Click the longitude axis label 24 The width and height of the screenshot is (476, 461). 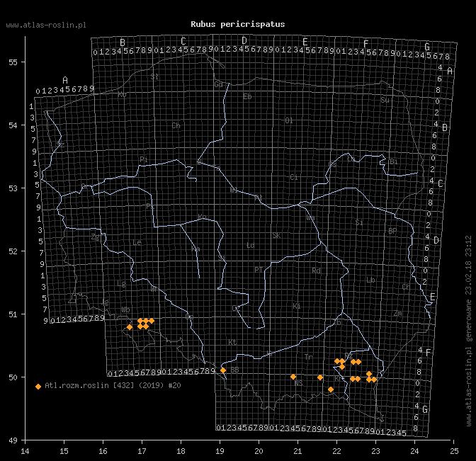pyautogui.click(x=414, y=451)
